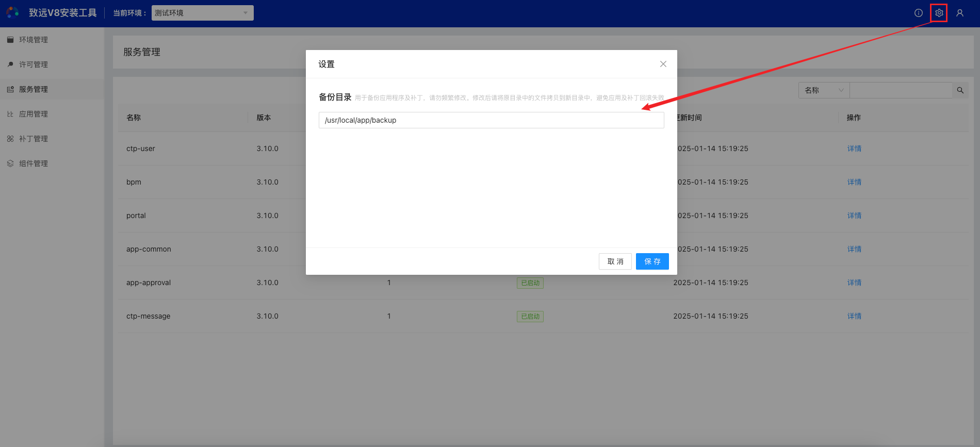Open 详情 for bpm
This screenshot has height=447, width=980.
[x=854, y=182]
